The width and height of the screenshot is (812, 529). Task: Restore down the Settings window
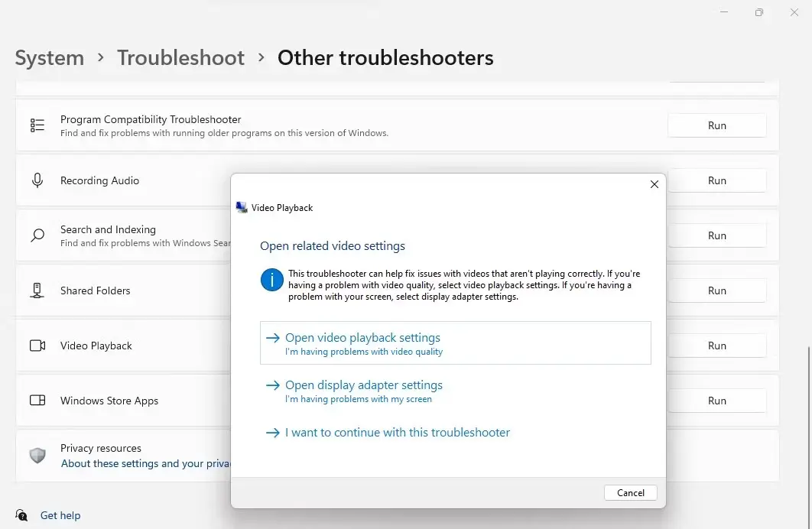point(759,12)
